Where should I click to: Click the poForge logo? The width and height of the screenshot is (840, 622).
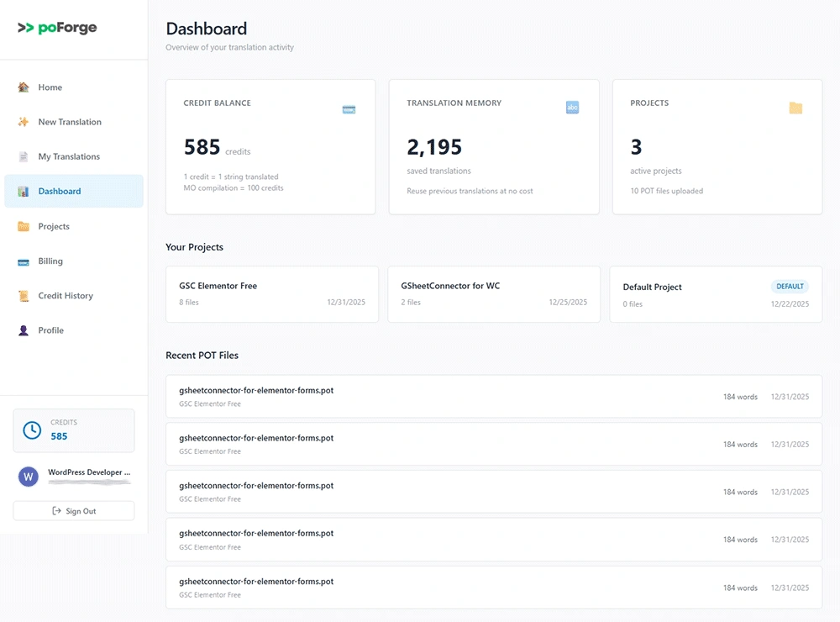57,29
